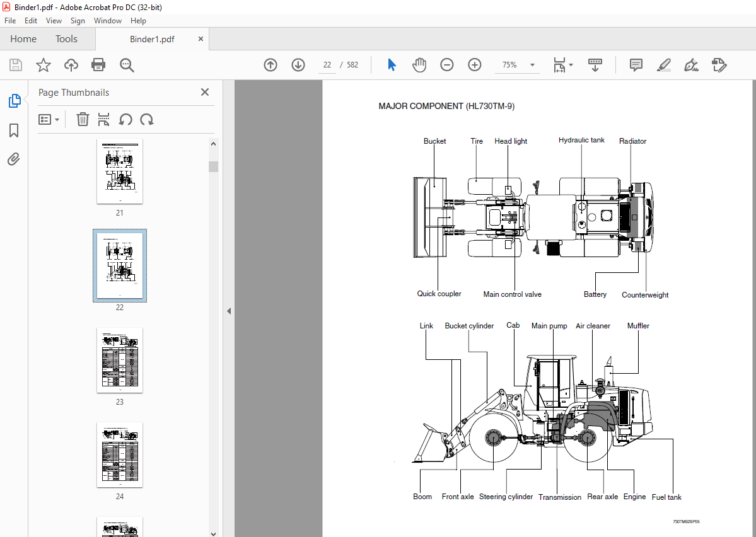Click the Save file icon
This screenshot has width=756, height=537.
16,64
